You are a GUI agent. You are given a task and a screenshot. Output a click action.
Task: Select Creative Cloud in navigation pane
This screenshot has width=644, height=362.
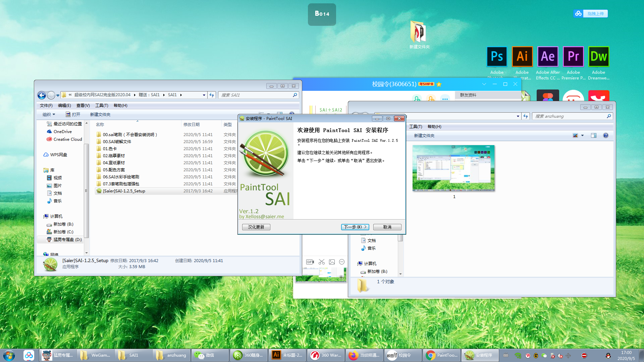click(64, 139)
